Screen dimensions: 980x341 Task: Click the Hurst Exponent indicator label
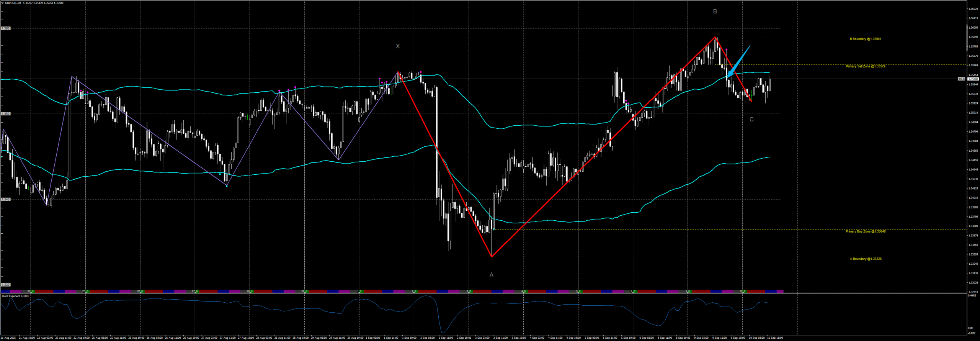coord(15,296)
